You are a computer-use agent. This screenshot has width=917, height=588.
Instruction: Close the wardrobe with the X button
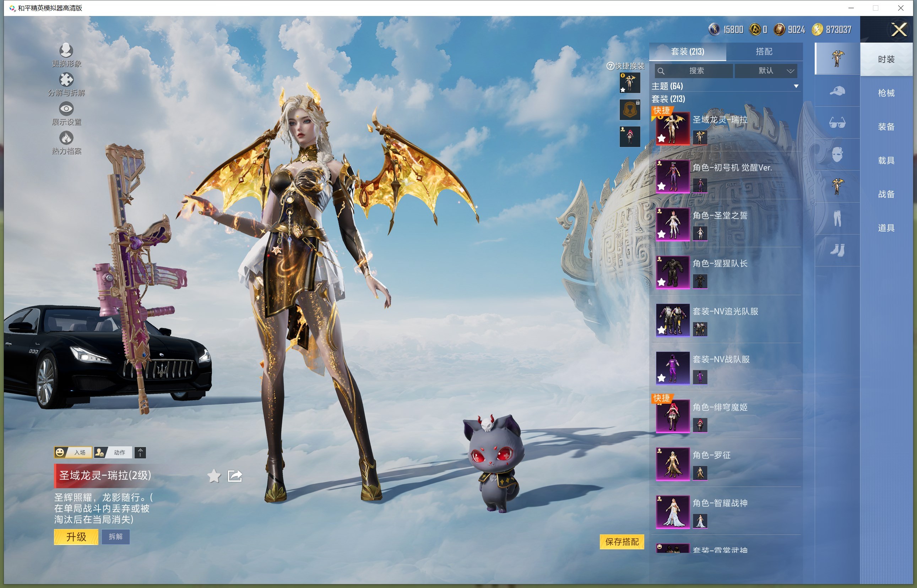(899, 29)
